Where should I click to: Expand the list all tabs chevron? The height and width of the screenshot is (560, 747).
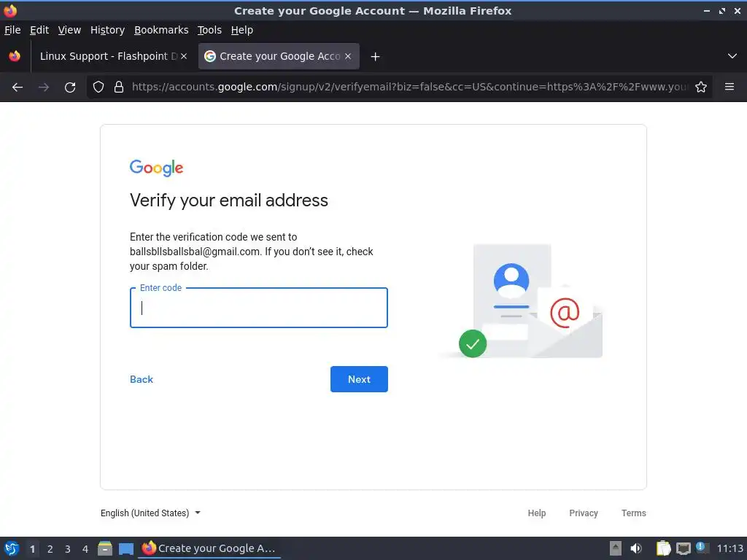(x=732, y=56)
